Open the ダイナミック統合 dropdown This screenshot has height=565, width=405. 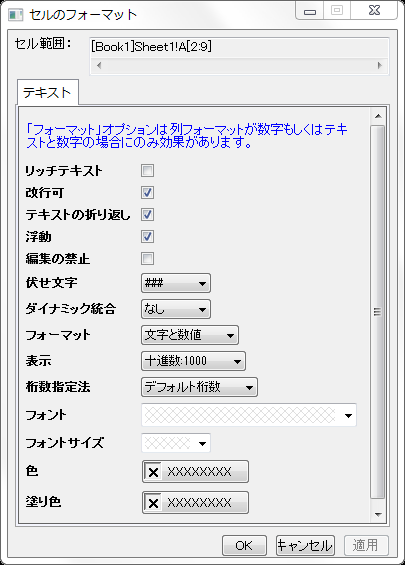click(x=176, y=309)
